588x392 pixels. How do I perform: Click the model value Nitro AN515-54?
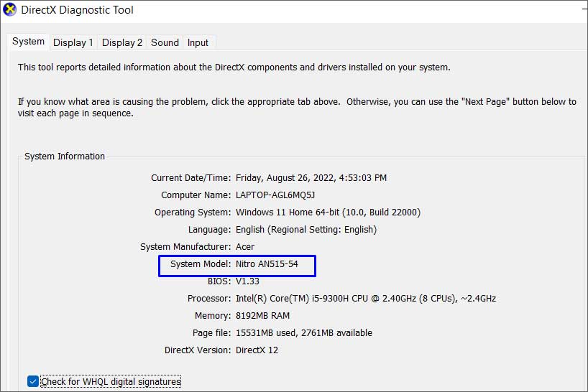(x=267, y=264)
